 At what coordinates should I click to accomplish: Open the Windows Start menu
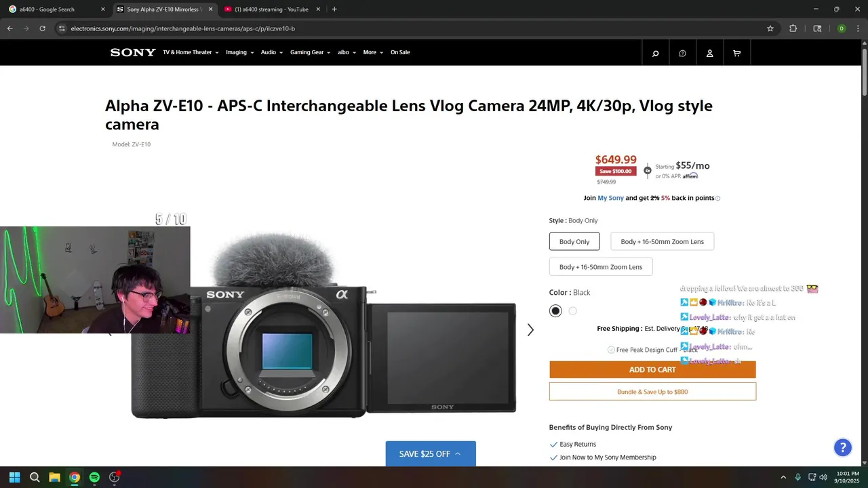(15, 477)
